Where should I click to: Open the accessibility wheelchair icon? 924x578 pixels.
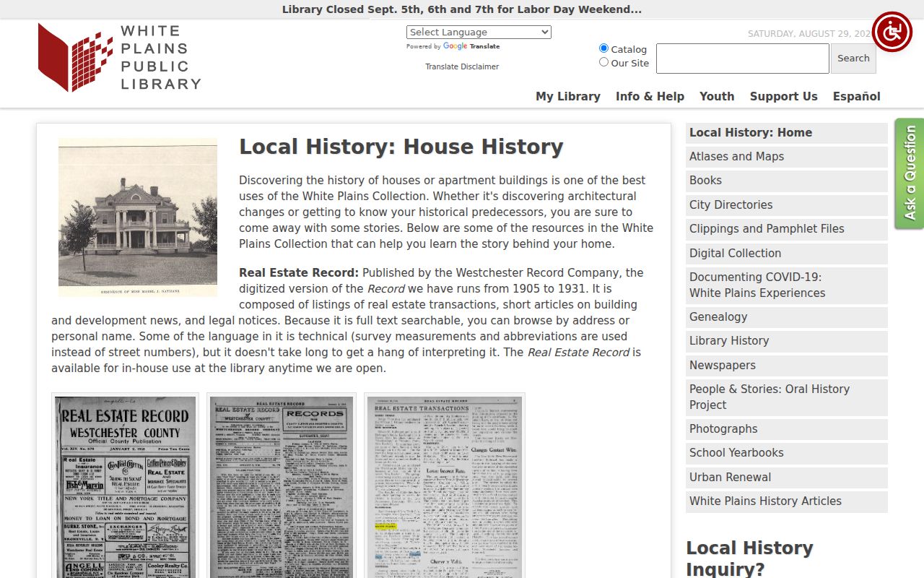coord(892,32)
